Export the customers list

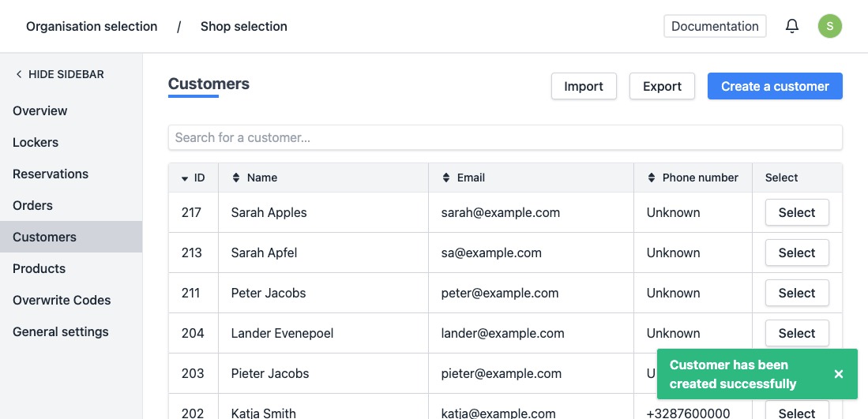[x=661, y=87]
